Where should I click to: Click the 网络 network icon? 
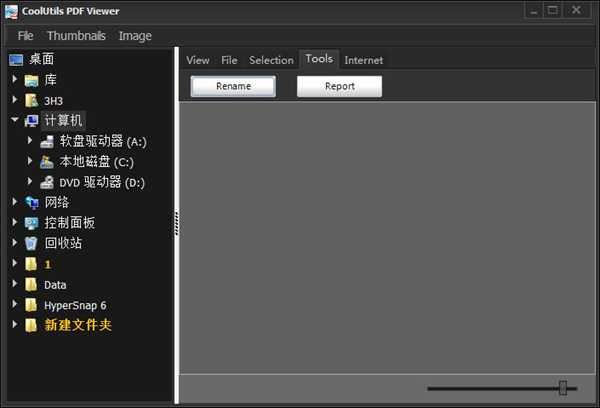coord(31,202)
